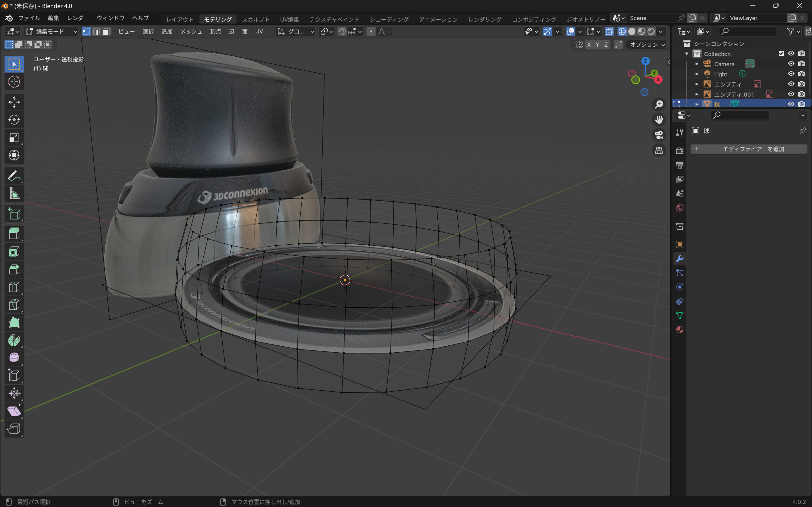812x507 pixels.
Task: Uncheck the Collection exclude checkbox
Action: click(781, 54)
